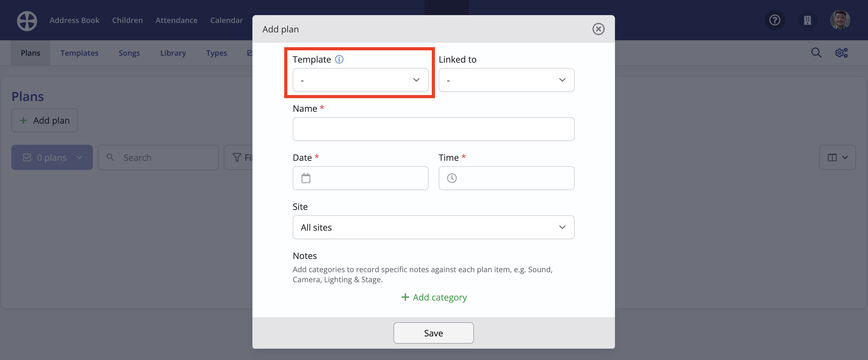
Task: Open the Calendar module
Action: pyautogui.click(x=226, y=20)
